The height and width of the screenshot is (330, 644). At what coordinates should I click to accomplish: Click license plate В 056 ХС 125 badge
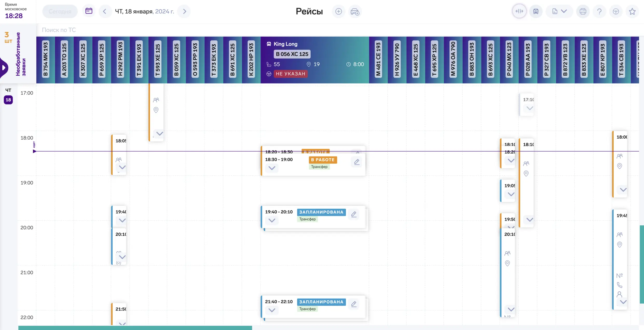click(x=292, y=54)
